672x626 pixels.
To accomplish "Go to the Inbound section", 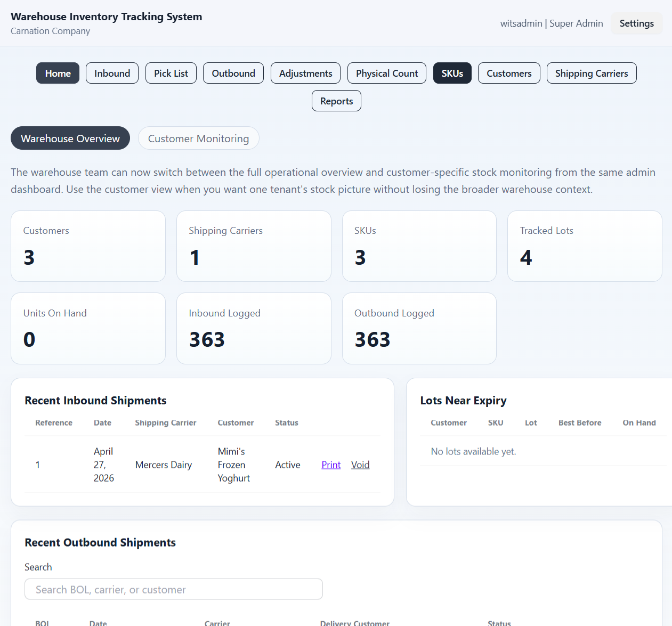I will (112, 73).
